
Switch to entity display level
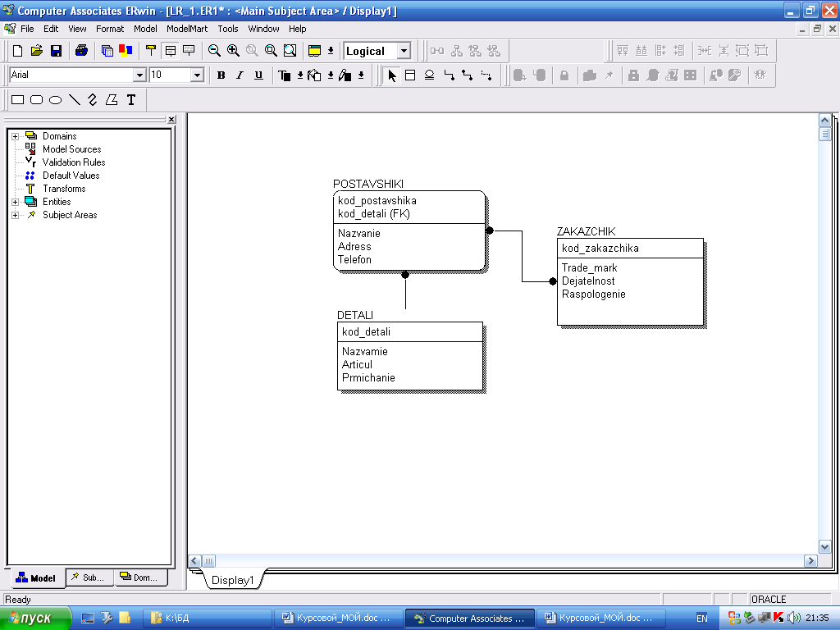[151, 51]
